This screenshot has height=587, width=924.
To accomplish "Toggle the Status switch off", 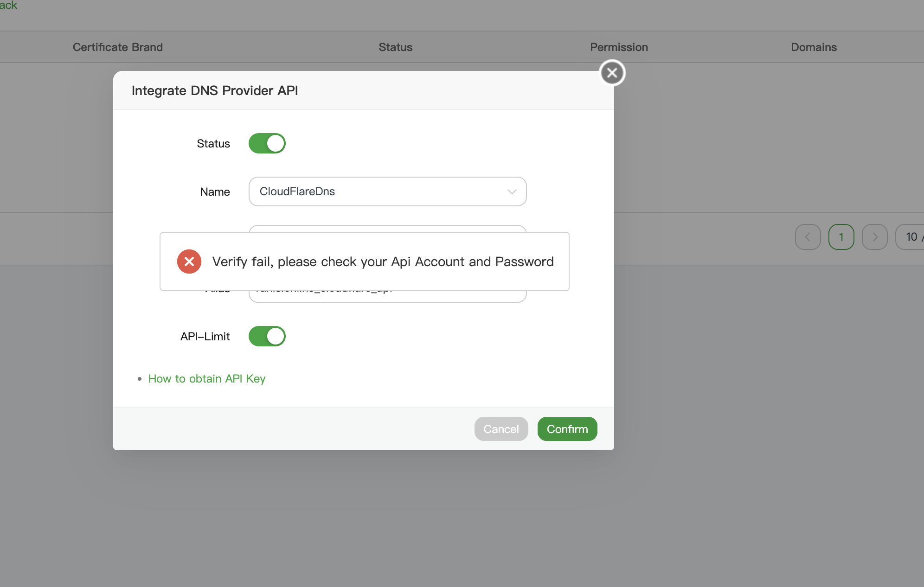I will [267, 143].
